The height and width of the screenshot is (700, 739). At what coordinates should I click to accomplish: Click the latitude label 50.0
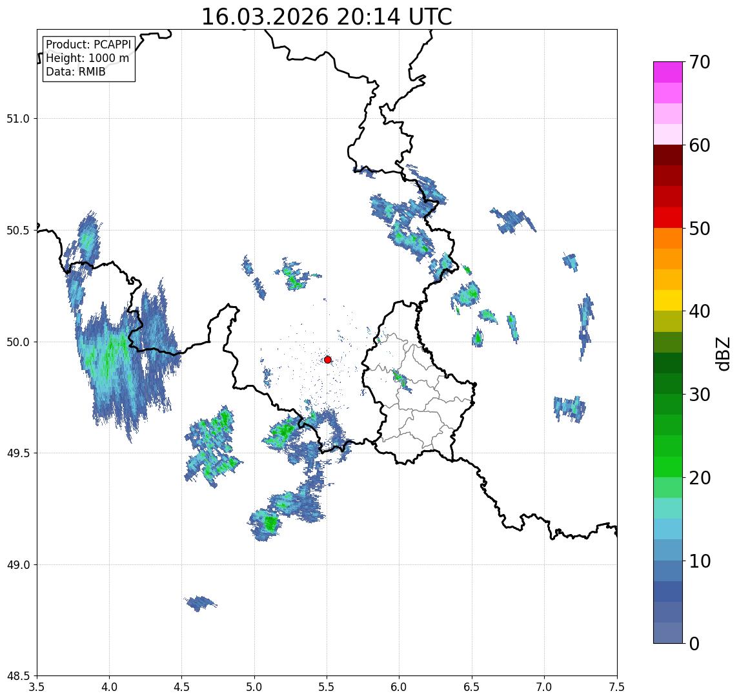coord(18,342)
